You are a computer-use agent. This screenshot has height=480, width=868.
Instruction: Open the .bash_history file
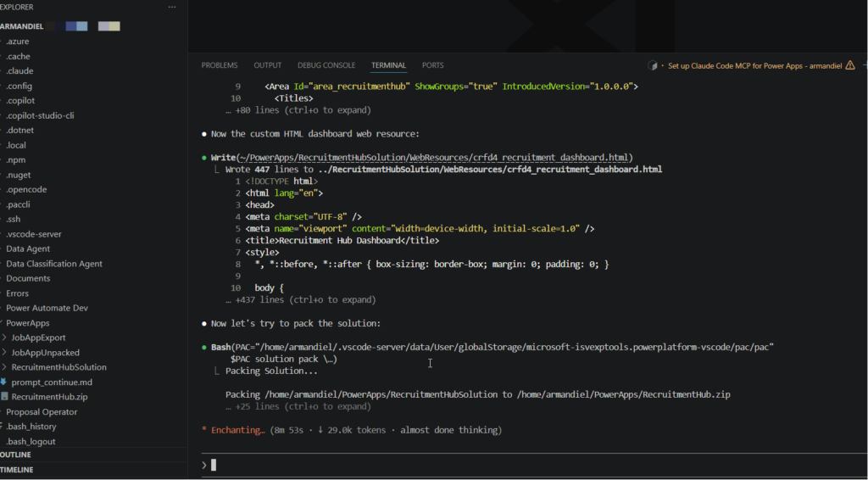tap(31, 427)
